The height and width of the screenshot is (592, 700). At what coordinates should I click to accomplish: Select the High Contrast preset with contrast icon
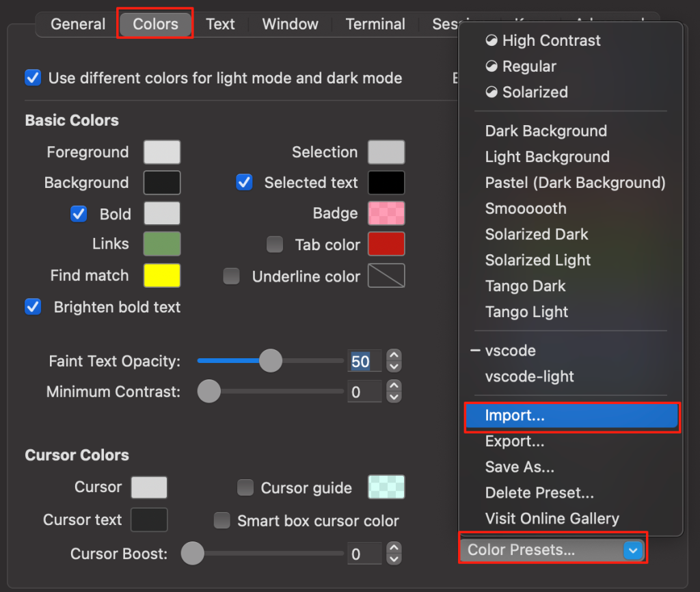pos(543,40)
